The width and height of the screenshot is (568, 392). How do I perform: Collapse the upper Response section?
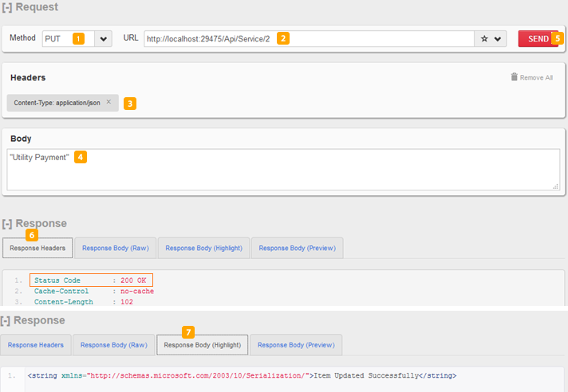pos(7,223)
